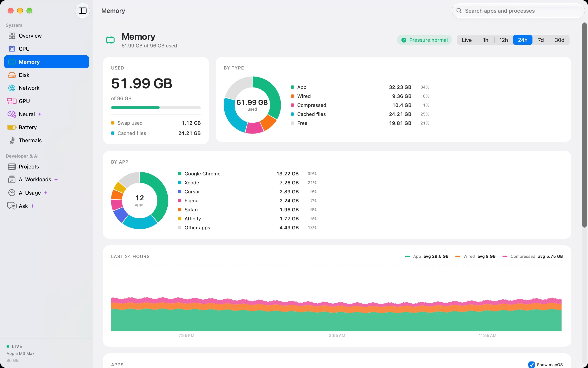Click the Cursor app row text
Viewport: 588px width, 368px height.
[x=192, y=192]
